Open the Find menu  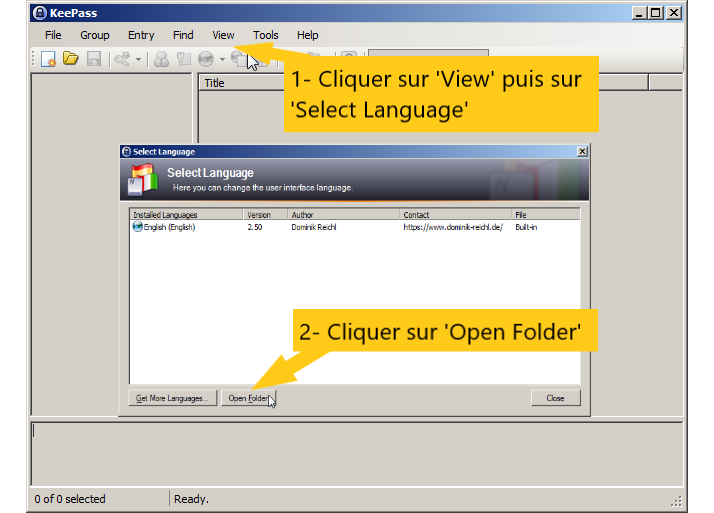(183, 35)
